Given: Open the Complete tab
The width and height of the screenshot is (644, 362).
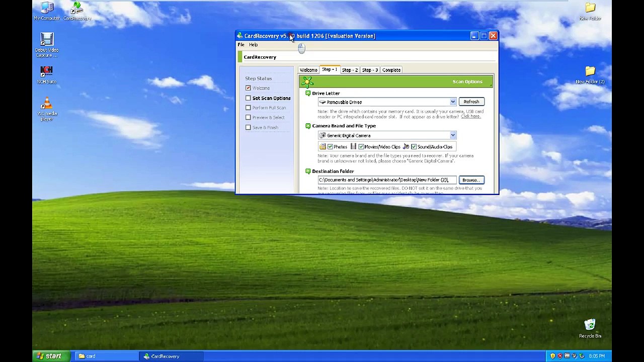Looking at the screenshot, I should pos(391,70).
